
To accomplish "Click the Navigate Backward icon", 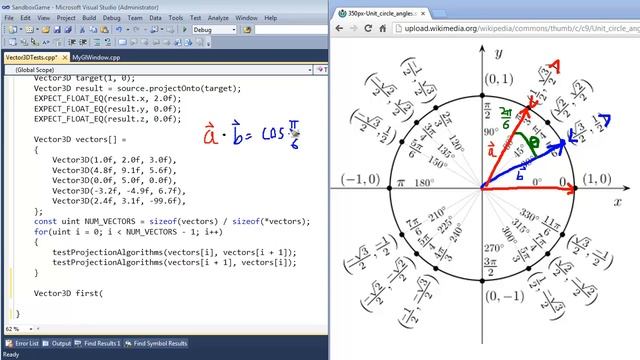I will 154,30.
